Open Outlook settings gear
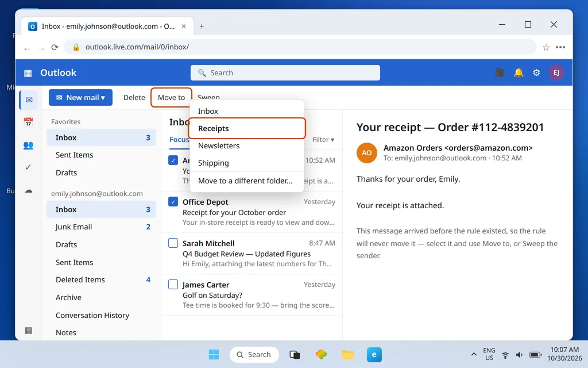 536,72
